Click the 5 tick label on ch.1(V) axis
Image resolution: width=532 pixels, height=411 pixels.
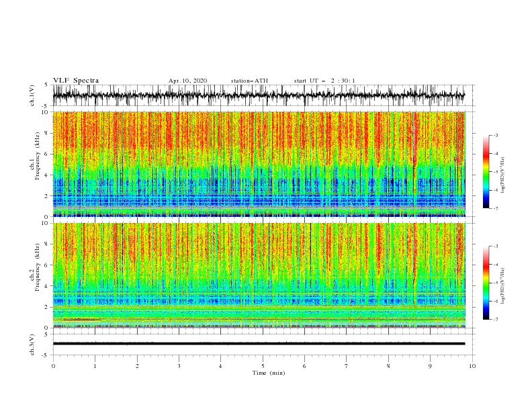click(46, 85)
